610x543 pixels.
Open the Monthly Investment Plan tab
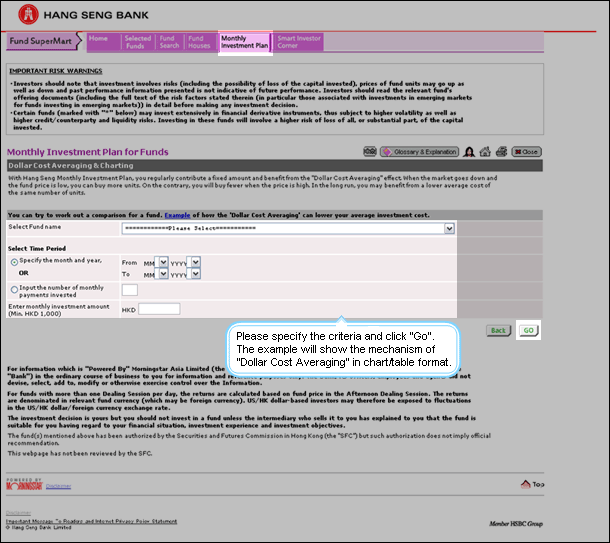245,42
